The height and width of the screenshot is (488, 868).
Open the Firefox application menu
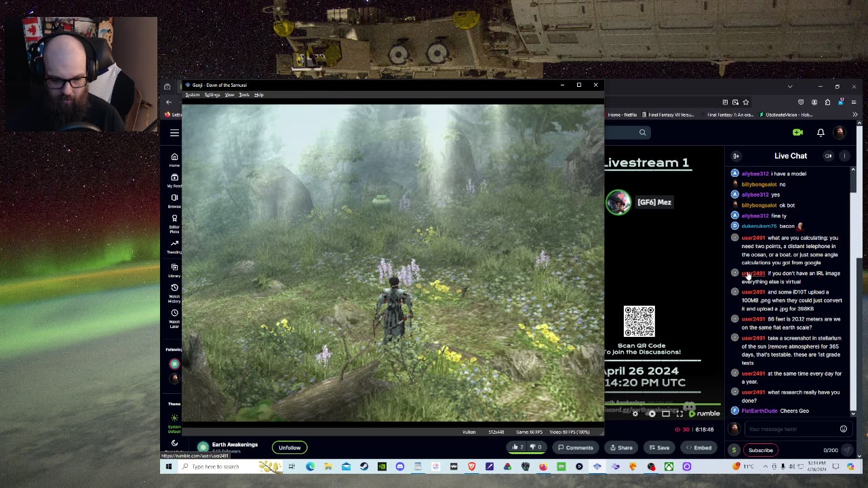click(854, 102)
